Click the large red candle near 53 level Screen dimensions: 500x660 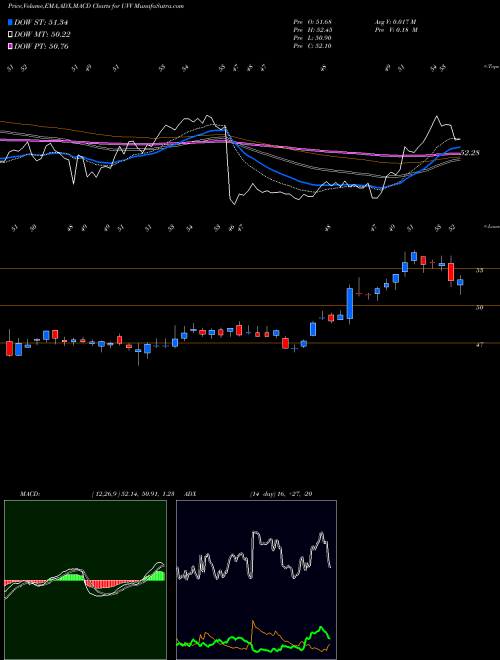pos(451,272)
